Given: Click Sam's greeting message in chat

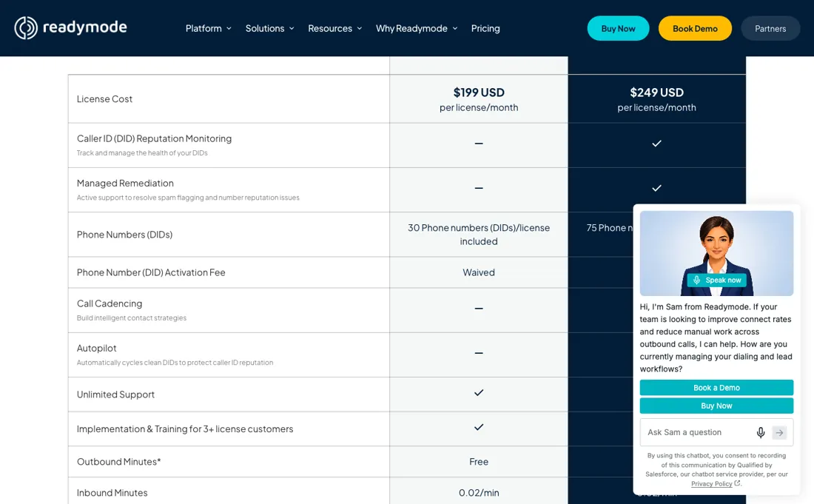Looking at the screenshot, I should pyautogui.click(x=716, y=338).
